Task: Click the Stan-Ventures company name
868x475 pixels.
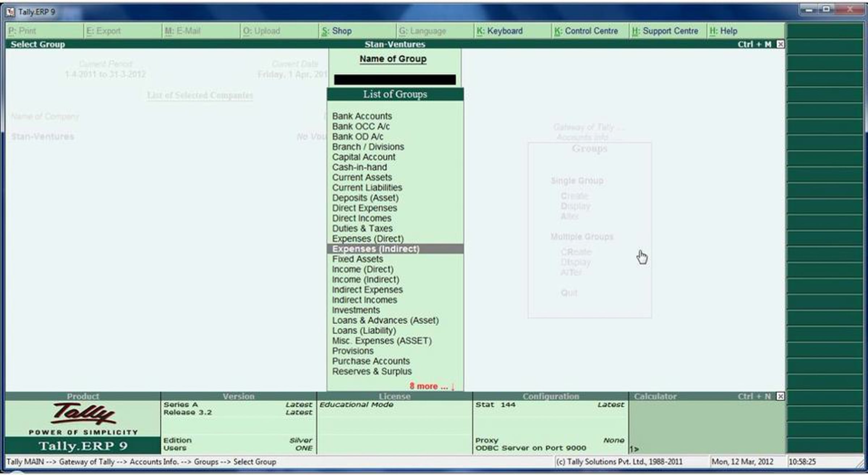Action: [x=395, y=44]
